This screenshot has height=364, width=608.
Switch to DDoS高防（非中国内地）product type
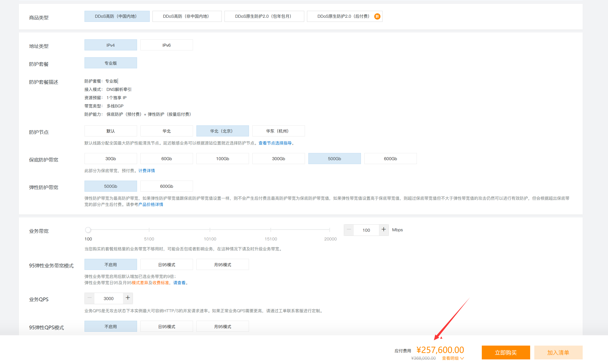tap(187, 16)
